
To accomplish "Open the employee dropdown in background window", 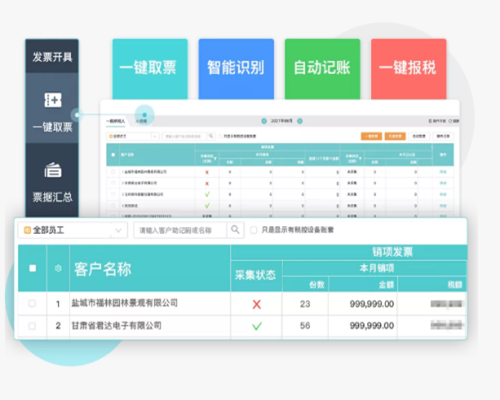I will tap(133, 136).
